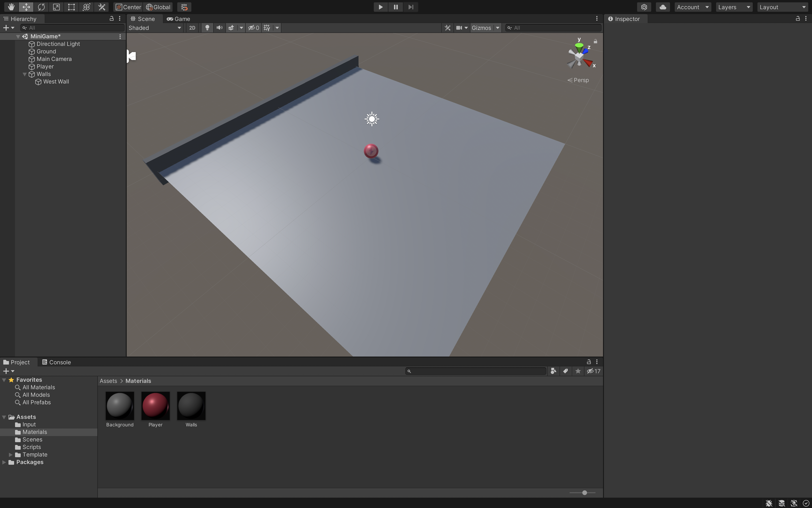Select the Player material thumbnail
This screenshot has height=508, width=812.
[155, 405]
